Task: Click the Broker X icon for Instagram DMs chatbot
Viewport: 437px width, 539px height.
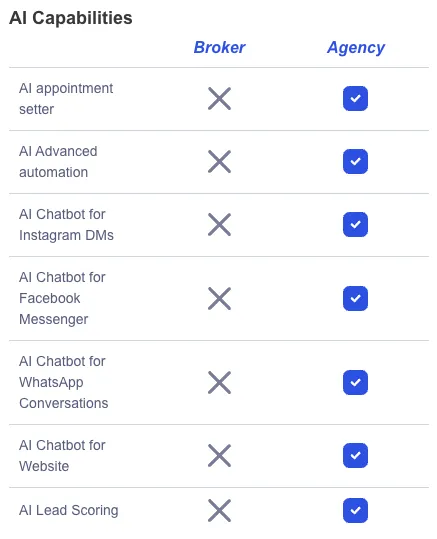Action: coord(219,224)
